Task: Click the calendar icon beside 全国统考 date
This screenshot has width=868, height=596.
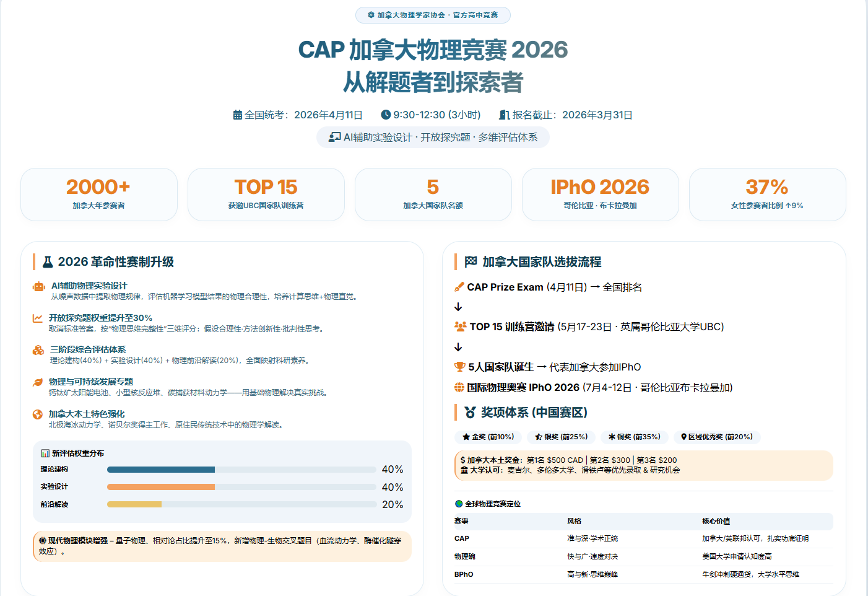Action: (237, 115)
